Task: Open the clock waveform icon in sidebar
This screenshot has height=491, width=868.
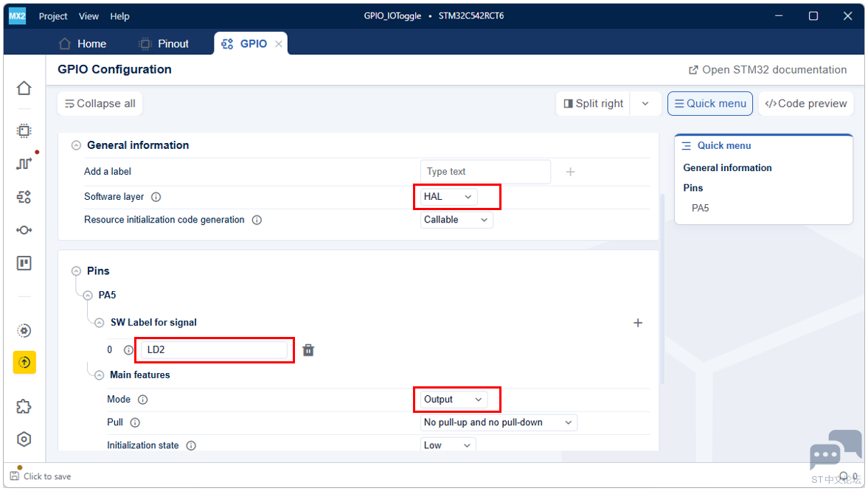Action: click(x=24, y=163)
